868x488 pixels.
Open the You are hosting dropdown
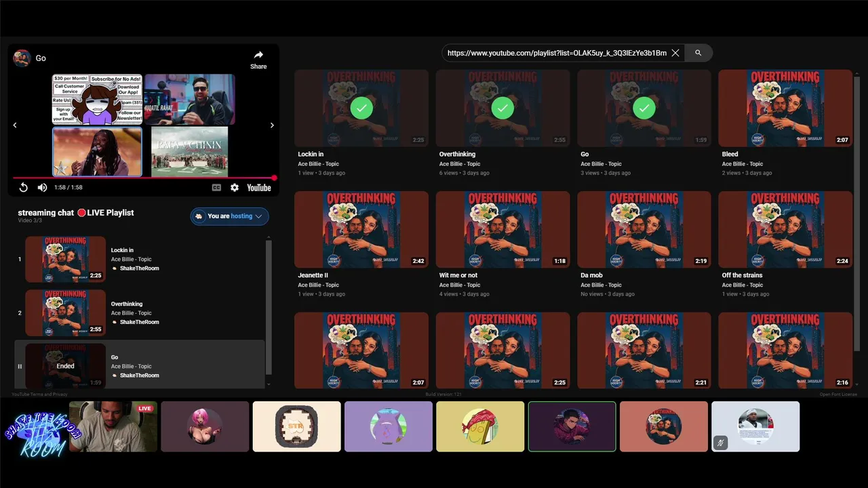coord(230,216)
